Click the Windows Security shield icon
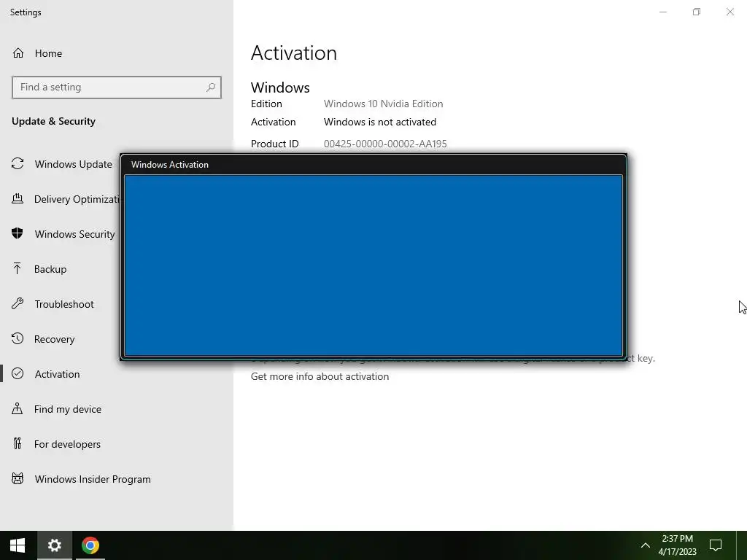 tap(18, 233)
